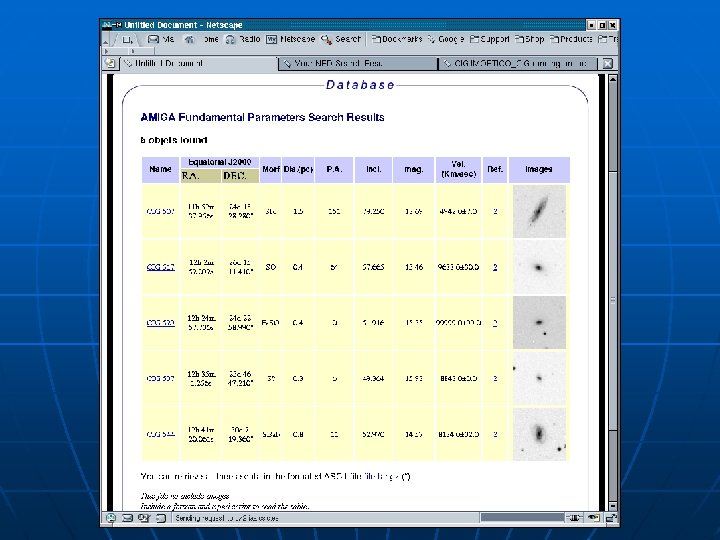This screenshot has width=720, height=540.
Task: Click the vertical scrollbar up arrow
Action: (613, 79)
